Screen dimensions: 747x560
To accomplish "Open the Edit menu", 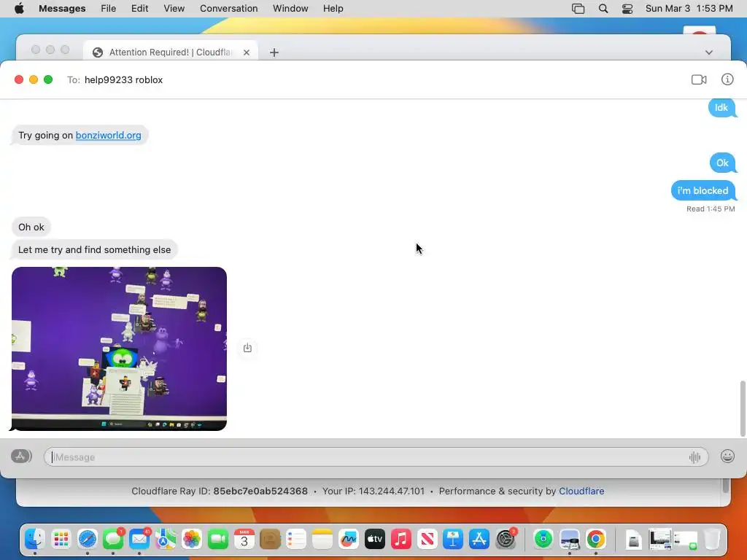I will (139, 9).
